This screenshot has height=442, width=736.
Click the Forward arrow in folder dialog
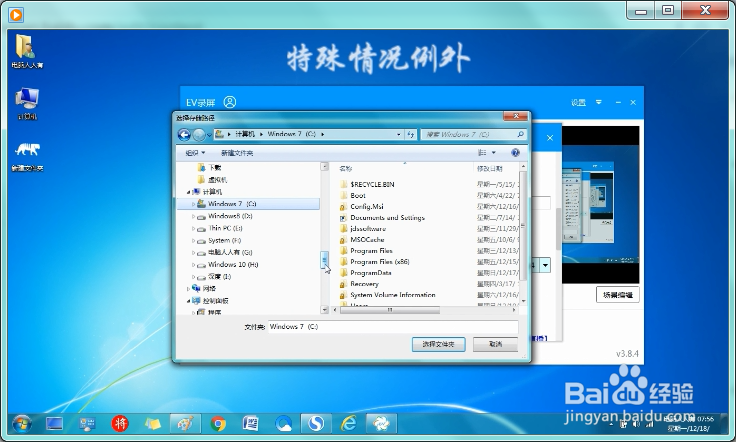point(199,135)
